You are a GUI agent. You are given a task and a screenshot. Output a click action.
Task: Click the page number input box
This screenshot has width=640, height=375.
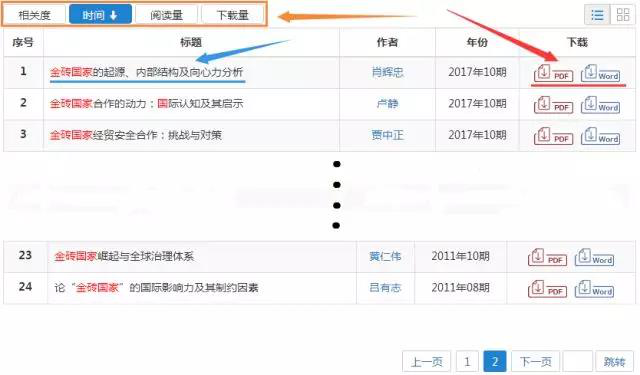(578, 362)
